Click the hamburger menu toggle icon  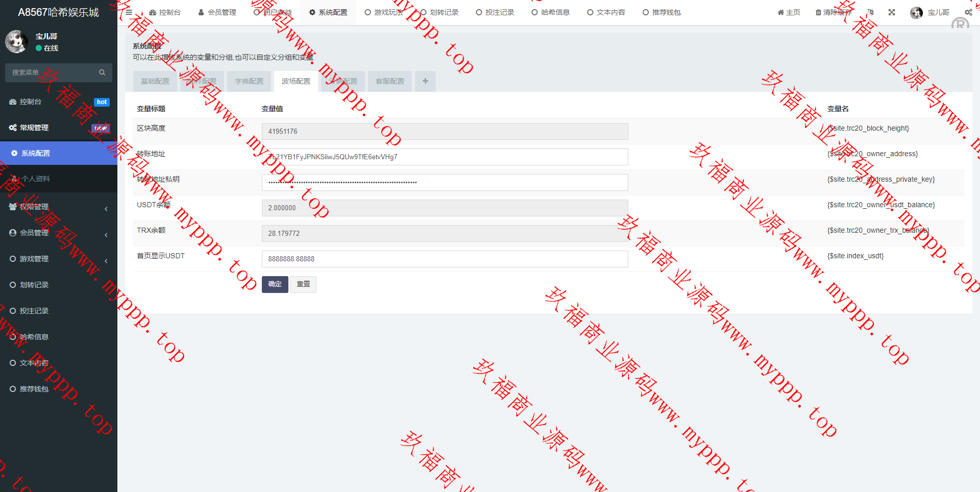129,12
